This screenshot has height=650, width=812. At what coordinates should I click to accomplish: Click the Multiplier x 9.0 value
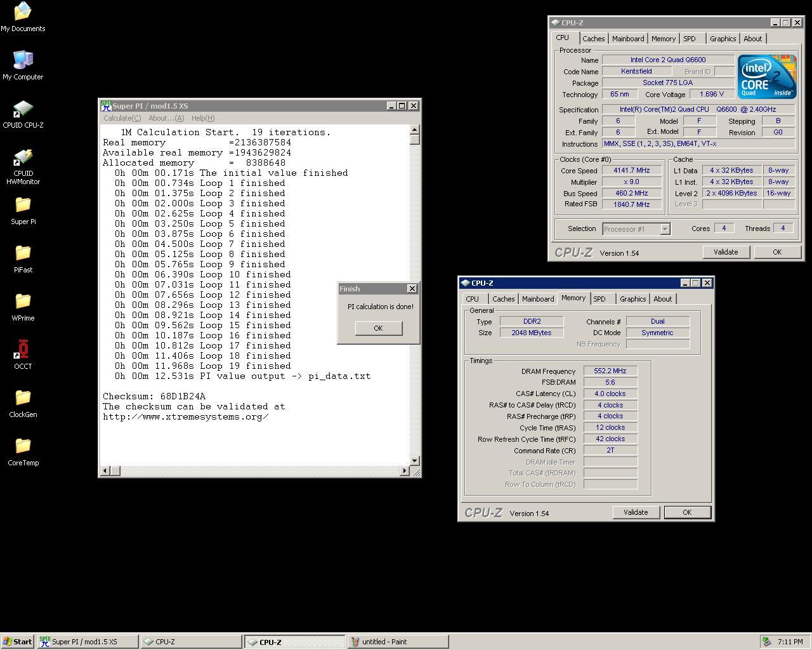[x=632, y=182]
